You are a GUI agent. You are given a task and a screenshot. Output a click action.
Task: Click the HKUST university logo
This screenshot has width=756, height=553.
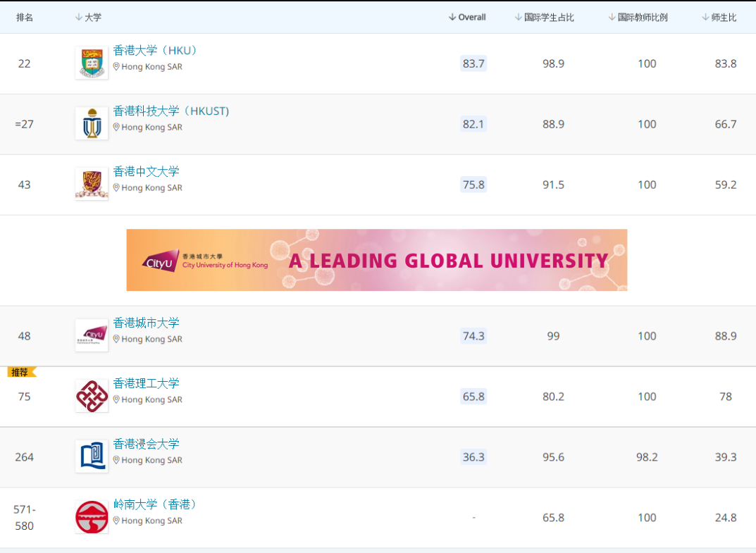(92, 124)
